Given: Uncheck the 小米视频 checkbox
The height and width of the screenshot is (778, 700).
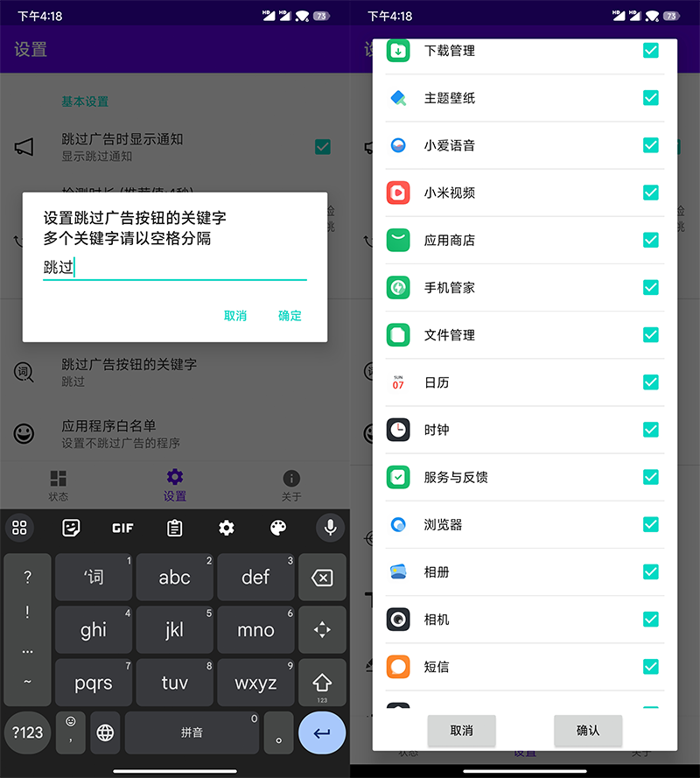Looking at the screenshot, I should [x=650, y=193].
